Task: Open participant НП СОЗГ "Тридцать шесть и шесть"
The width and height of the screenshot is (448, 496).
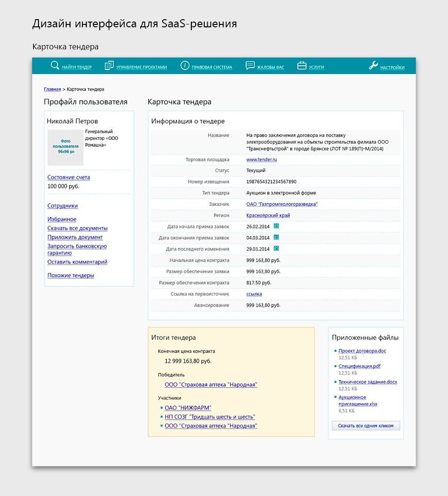Action: (210, 417)
